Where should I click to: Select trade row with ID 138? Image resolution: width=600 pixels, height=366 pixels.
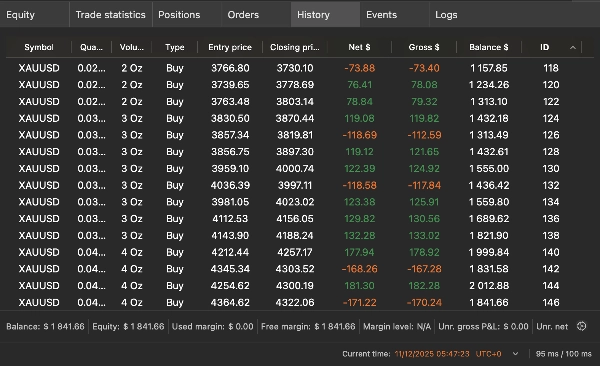(x=300, y=235)
